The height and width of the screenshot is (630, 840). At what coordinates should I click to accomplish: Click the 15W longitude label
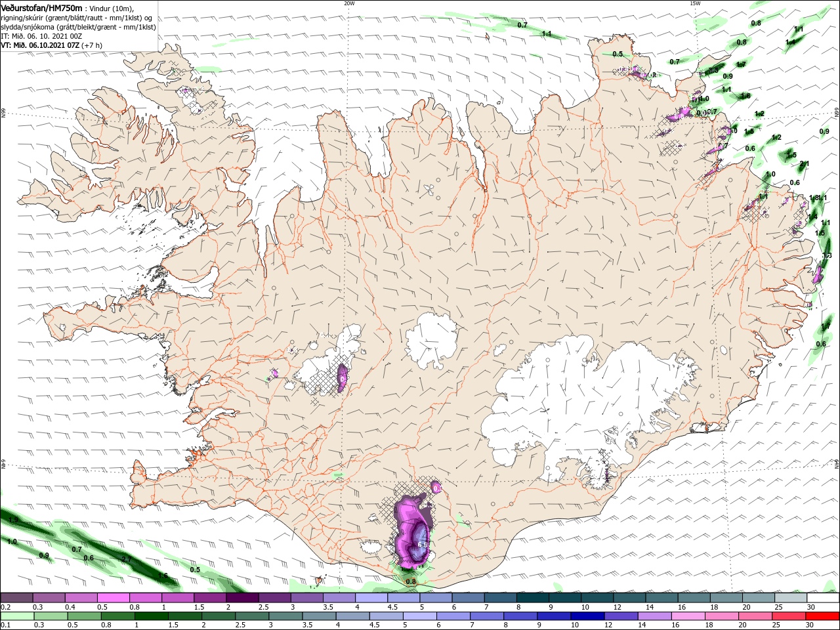695,3
